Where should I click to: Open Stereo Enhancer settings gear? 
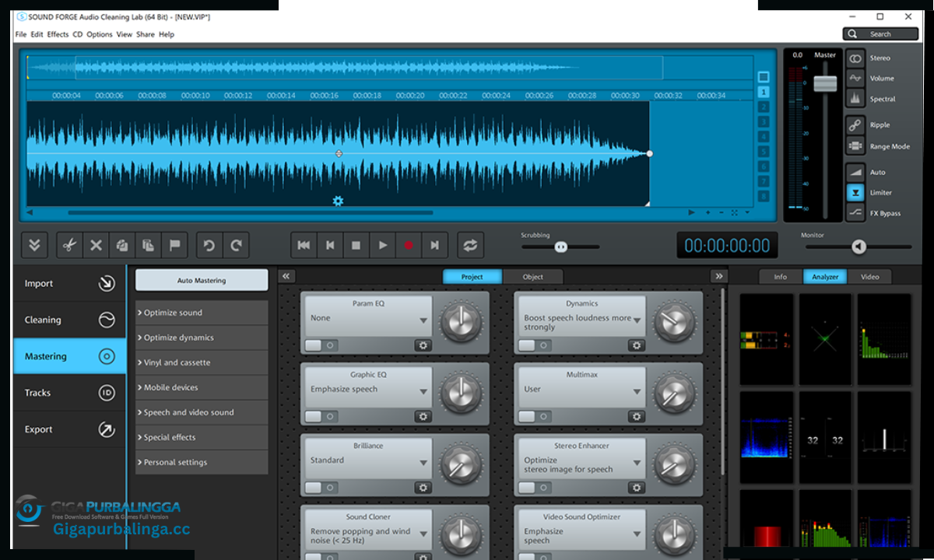pyautogui.click(x=637, y=488)
